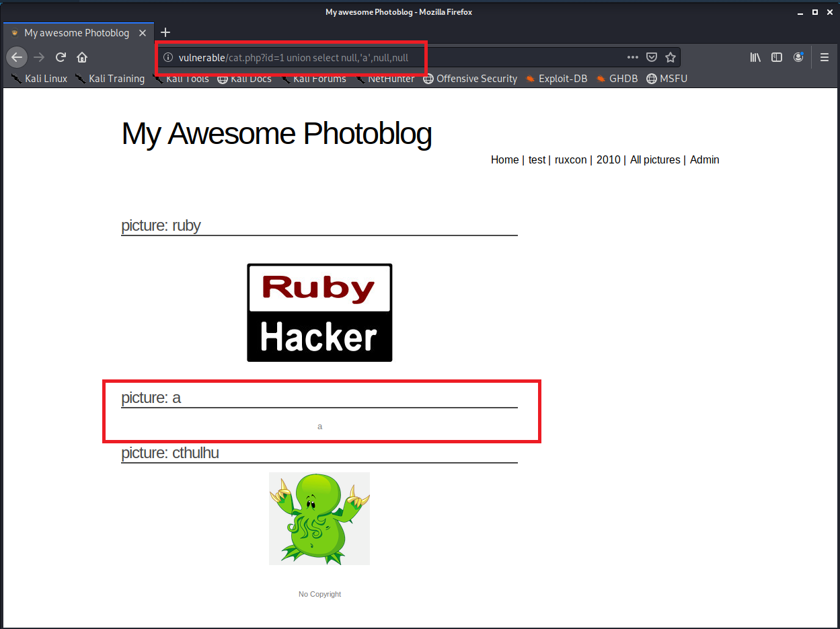Open the page actions three-dot menu
This screenshot has width=840, height=629.
pos(632,57)
